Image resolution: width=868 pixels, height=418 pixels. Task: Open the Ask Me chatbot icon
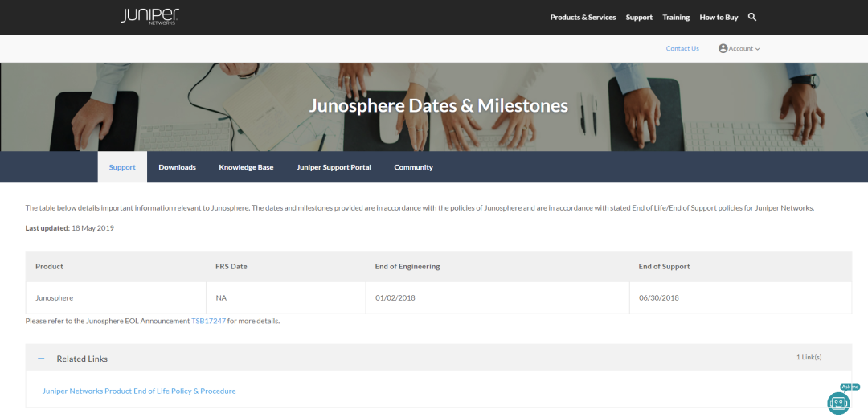click(x=838, y=402)
